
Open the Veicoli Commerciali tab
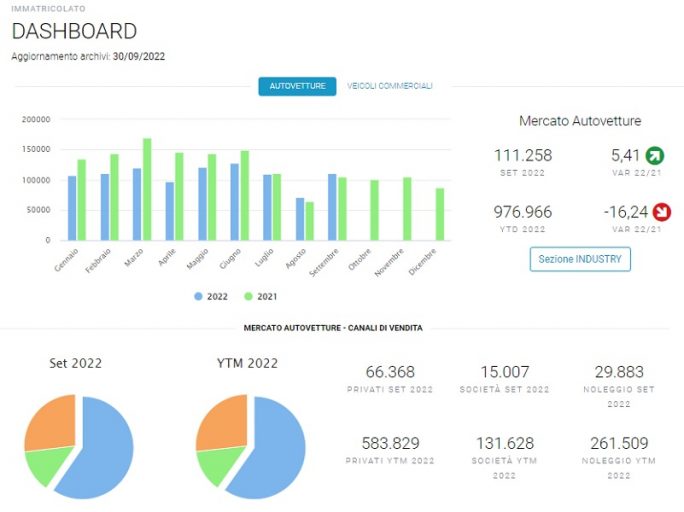tap(390, 86)
